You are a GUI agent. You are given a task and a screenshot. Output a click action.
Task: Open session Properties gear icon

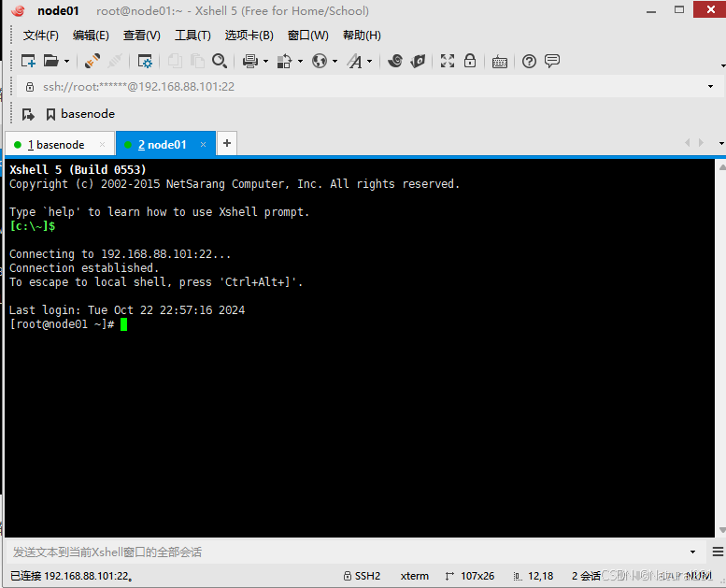[145, 61]
